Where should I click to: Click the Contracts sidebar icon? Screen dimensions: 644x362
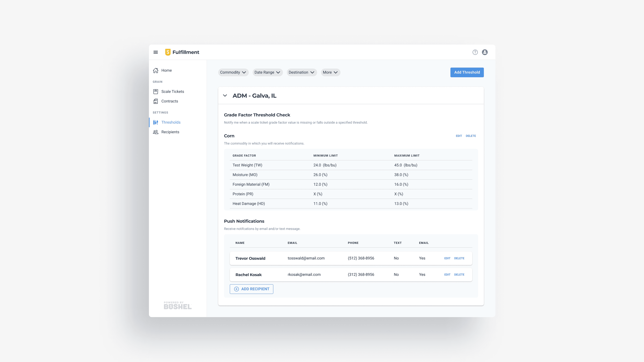156,101
